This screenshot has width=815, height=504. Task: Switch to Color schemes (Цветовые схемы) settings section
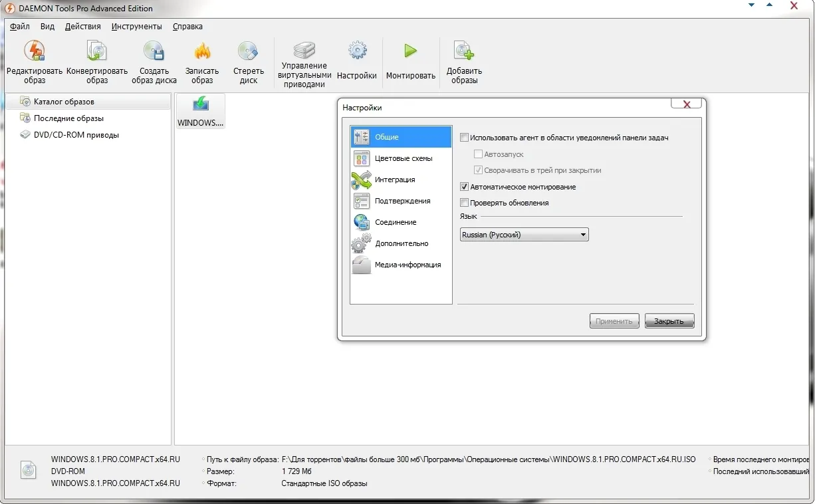point(403,158)
